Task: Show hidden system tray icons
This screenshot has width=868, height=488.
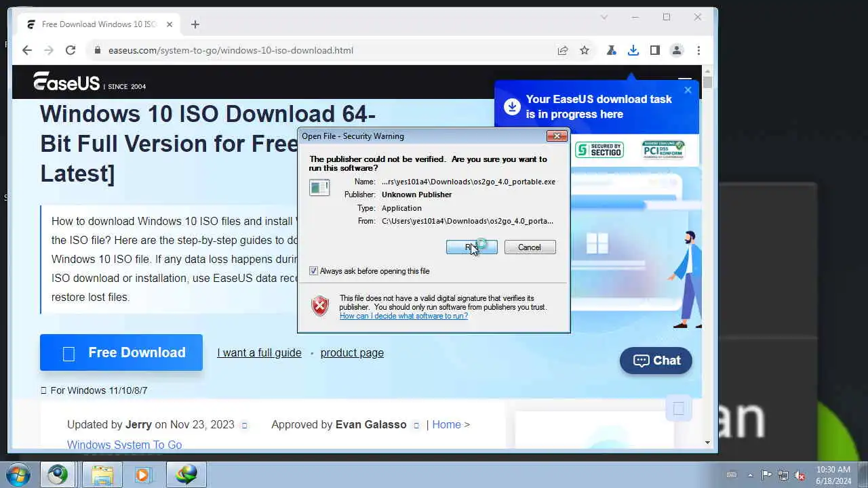Action: [750, 475]
